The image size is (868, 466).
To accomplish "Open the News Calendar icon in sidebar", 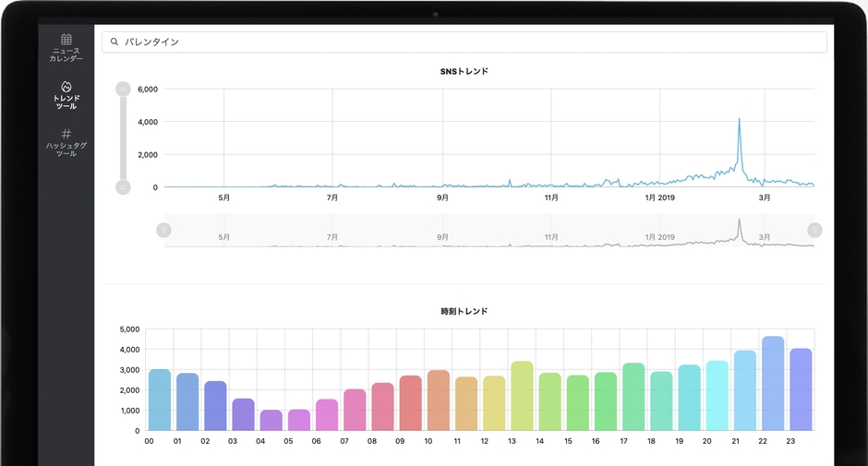I will point(66,40).
